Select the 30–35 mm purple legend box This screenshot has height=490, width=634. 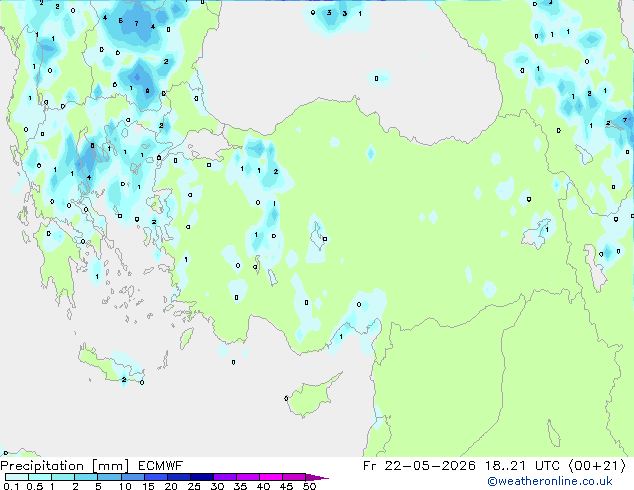click(225, 477)
